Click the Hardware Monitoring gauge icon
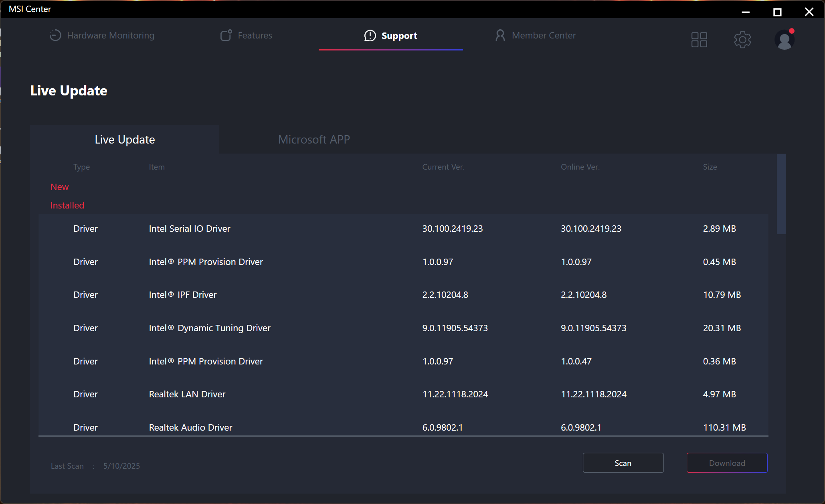This screenshot has width=825, height=504. (x=55, y=35)
